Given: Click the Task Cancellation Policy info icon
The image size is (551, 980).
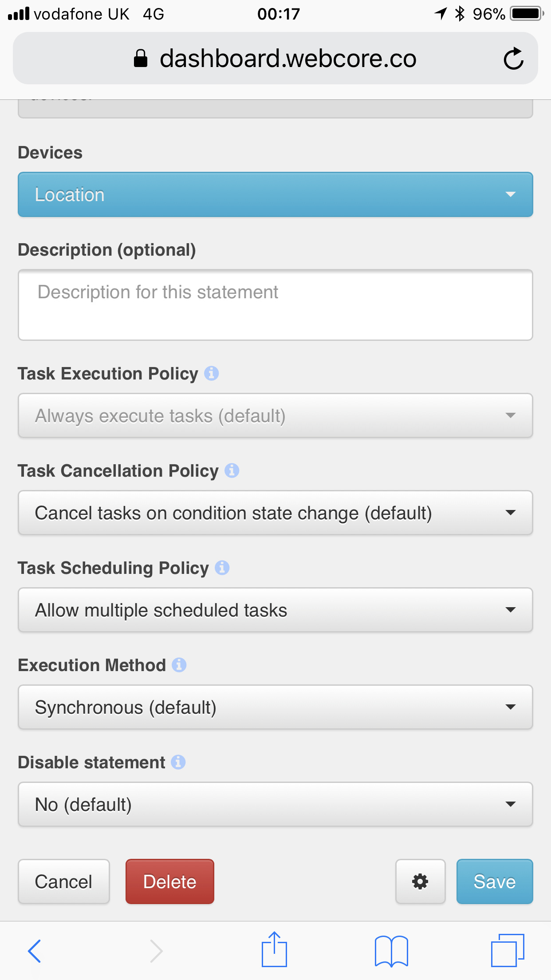Looking at the screenshot, I should (232, 470).
